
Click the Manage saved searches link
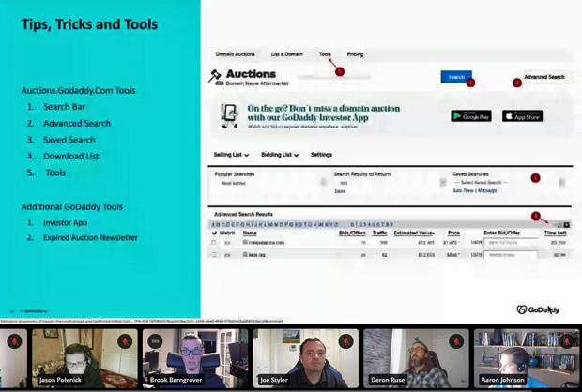pyautogui.click(x=487, y=190)
